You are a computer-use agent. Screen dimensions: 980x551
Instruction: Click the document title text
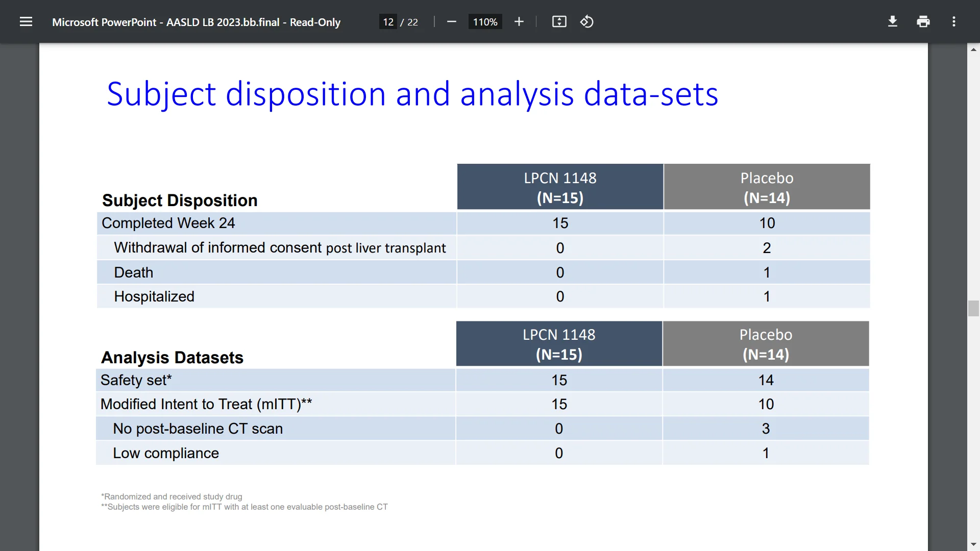pyautogui.click(x=196, y=22)
